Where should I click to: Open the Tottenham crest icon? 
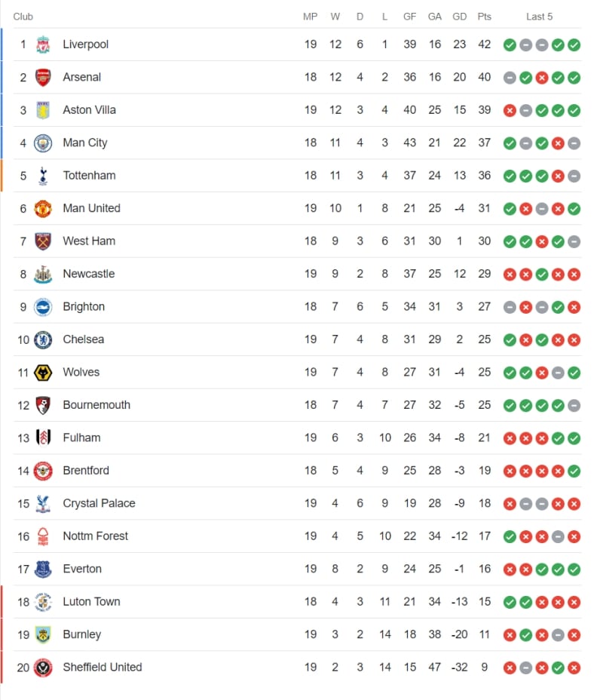tap(43, 176)
